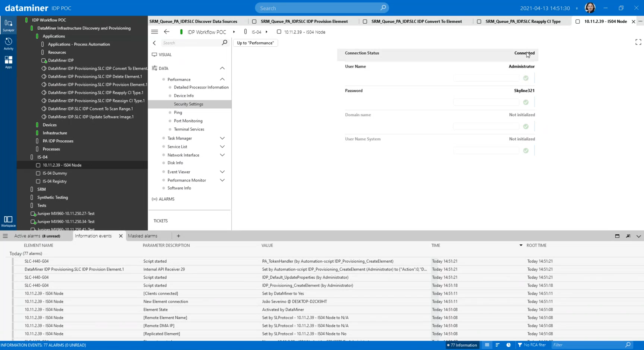Open the breadcrumb arrow after IDP Workflow POC
Image resolution: width=644 pixels, height=350 pixels.
coord(234,32)
